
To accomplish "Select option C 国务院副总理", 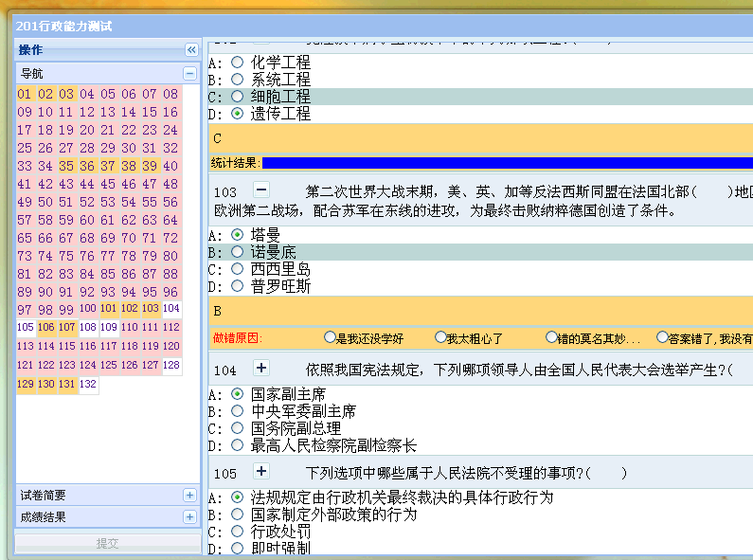I will pos(237,428).
